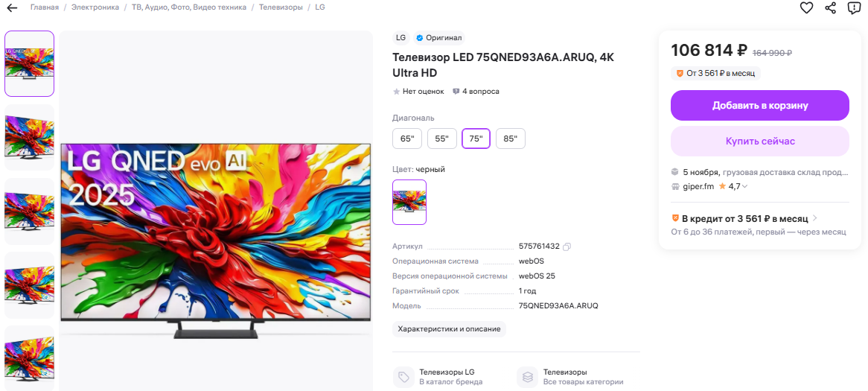Click model value 75QNED93A6A.ARUQ in specs
868x391 pixels.
pyautogui.click(x=558, y=305)
